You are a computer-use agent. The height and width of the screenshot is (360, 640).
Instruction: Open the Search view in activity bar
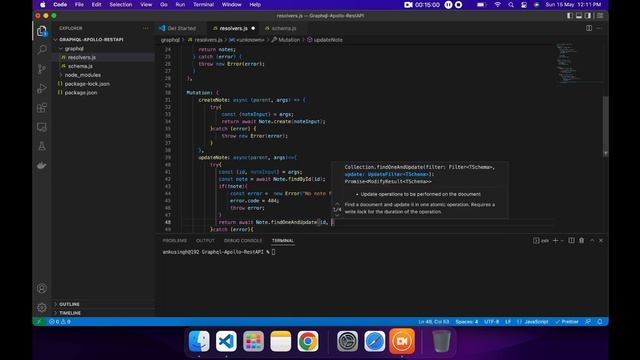coord(42,50)
